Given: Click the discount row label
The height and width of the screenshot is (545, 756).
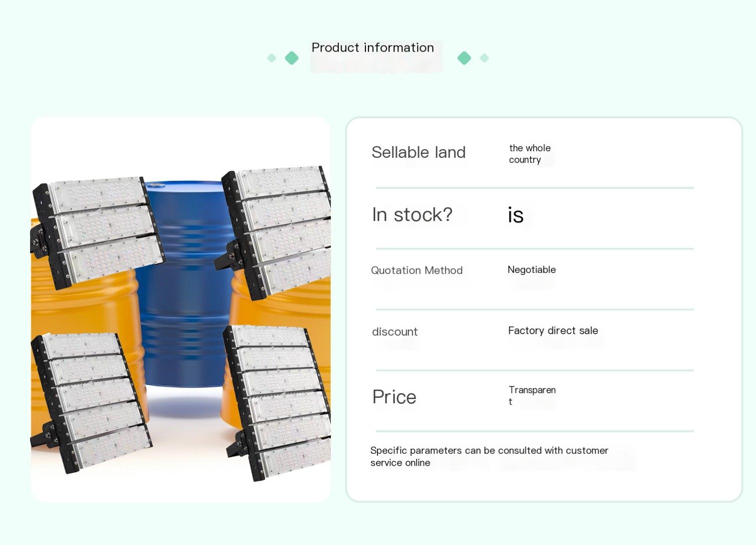Looking at the screenshot, I should pos(395,332).
